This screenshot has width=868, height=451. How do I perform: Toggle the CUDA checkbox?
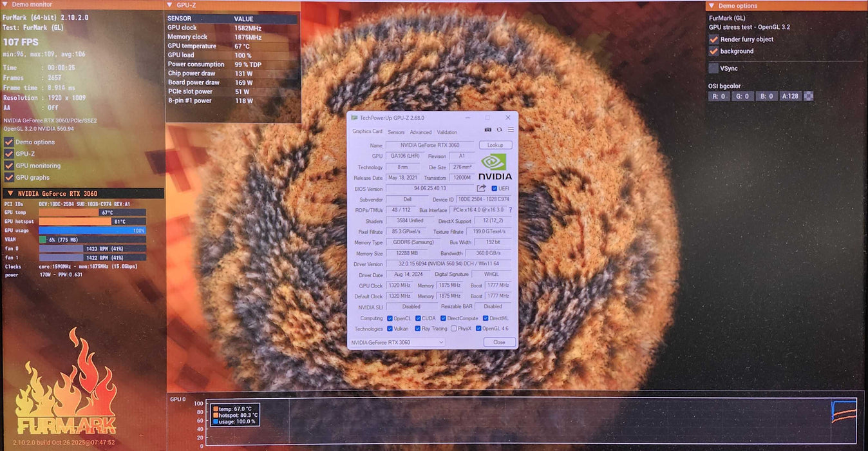click(x=418, y=318)
